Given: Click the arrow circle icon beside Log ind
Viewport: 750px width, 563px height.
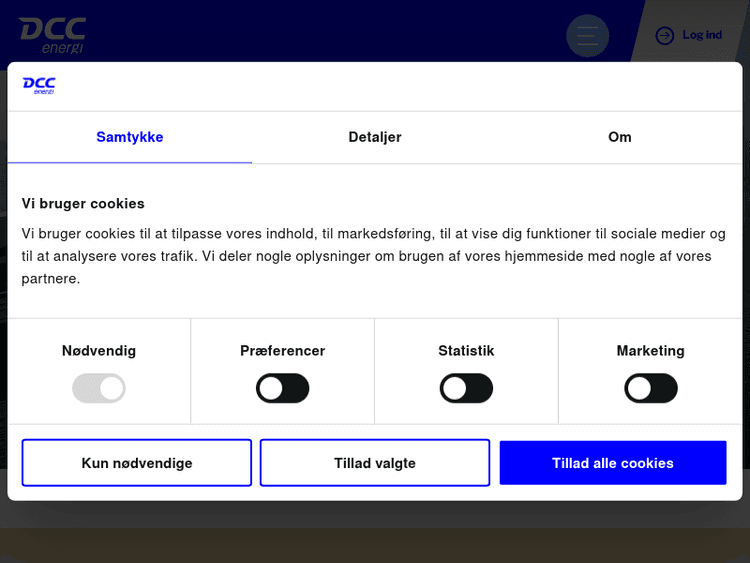Looking at the screenshot, I should 665,36.
